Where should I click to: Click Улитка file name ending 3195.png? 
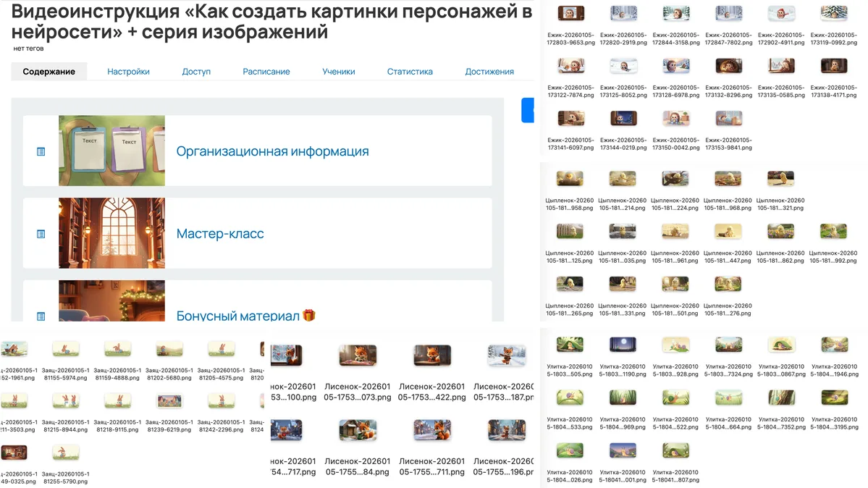(x=834, y=423)
